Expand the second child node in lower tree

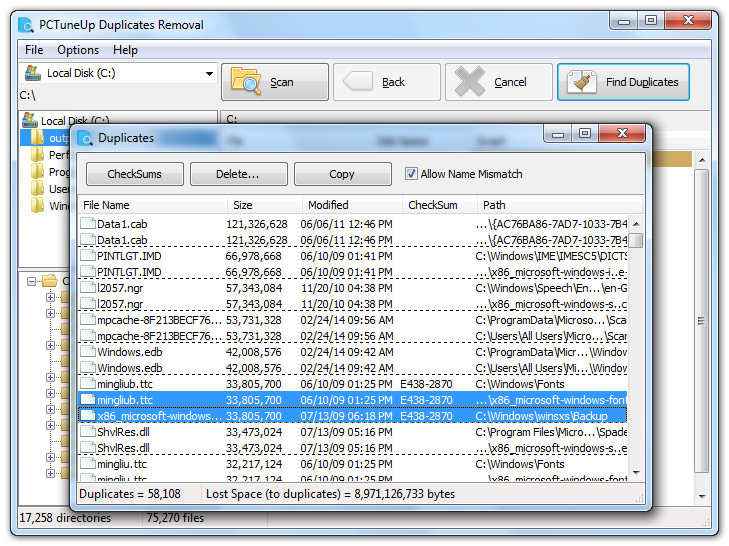pyautogui.click(x=50, y=313)
